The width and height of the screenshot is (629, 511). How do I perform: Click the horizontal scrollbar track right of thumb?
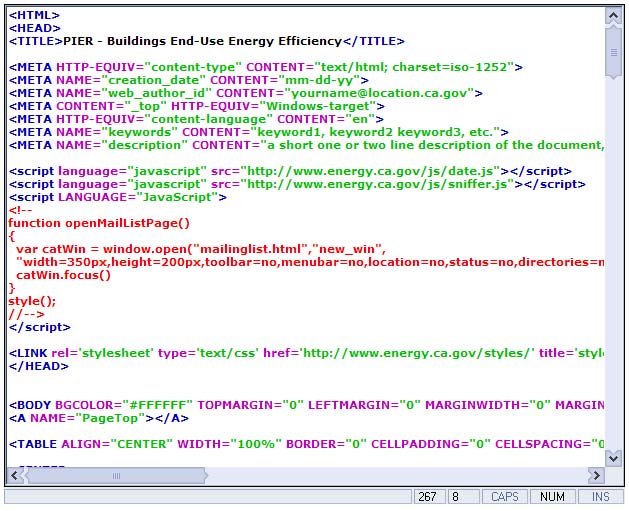pyautogui.click(x=400, y=475)
